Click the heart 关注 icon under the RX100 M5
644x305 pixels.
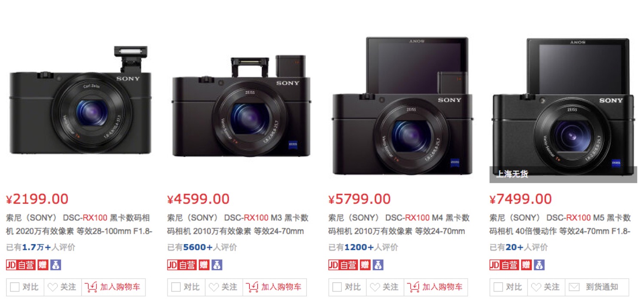coord(535,287)
